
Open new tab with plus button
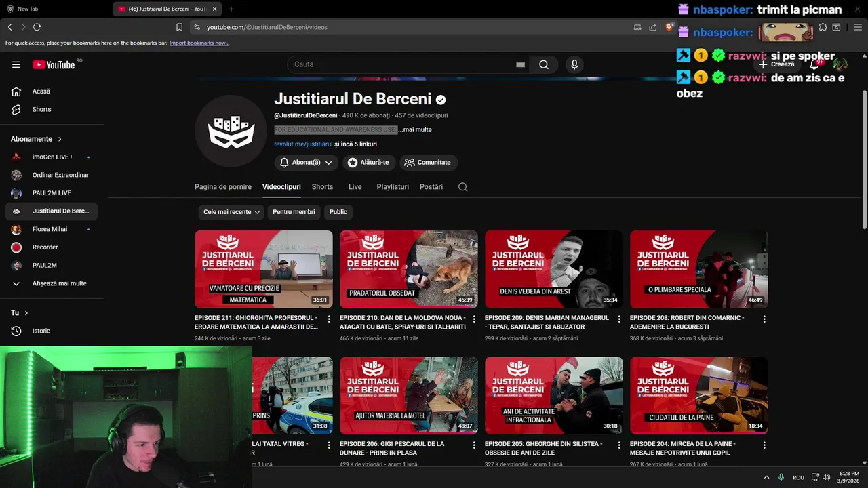[231, 9]
